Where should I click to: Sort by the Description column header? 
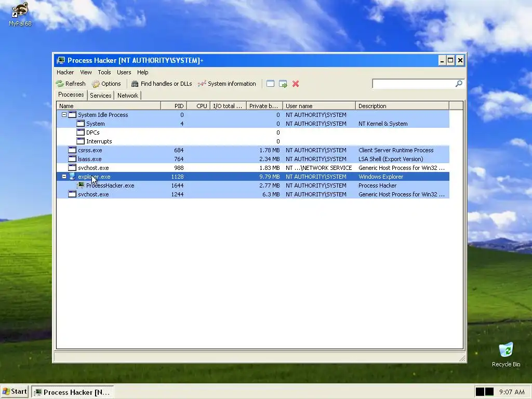point(403,106)
